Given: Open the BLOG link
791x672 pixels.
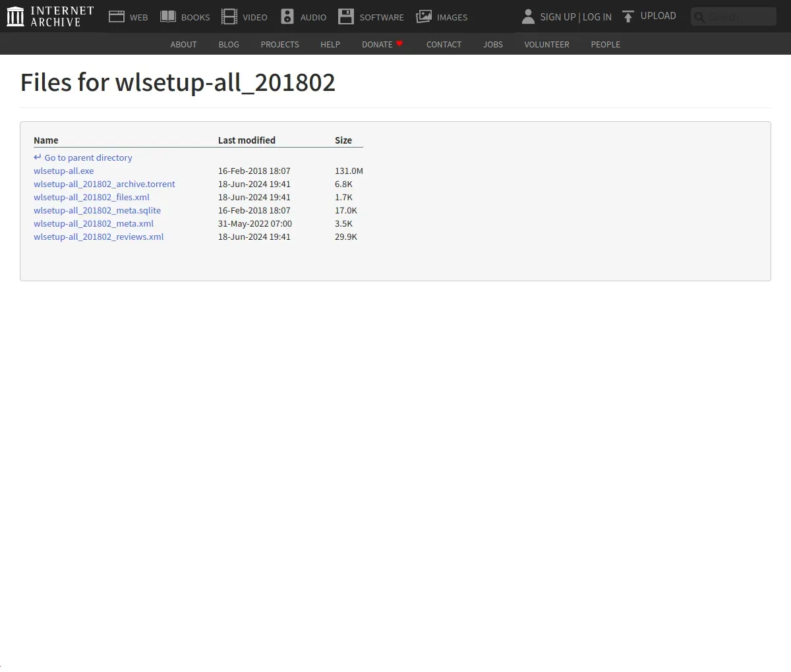Looking at the screenshot, I should (229, 45).
